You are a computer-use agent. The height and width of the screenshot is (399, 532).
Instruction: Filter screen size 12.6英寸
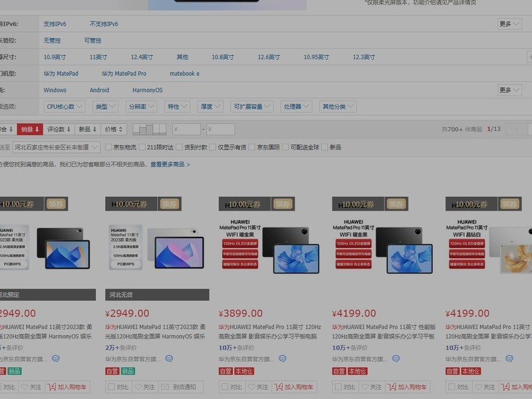(x=269, y=57)
